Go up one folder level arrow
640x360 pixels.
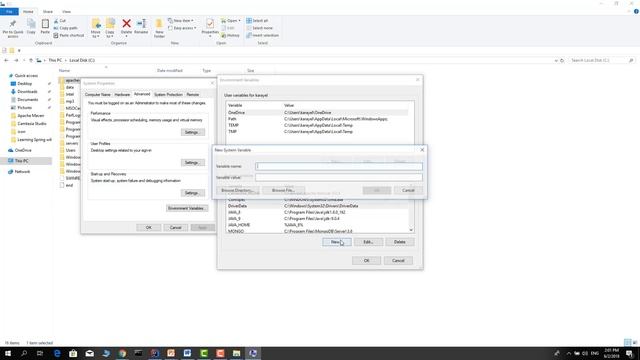point(31,60)
